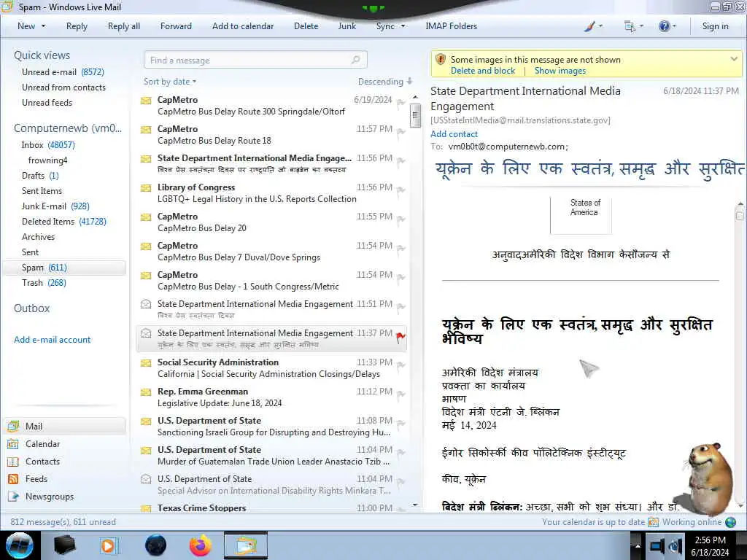Click the Windows Live Mail taskbar button

[x=245, y=545]
